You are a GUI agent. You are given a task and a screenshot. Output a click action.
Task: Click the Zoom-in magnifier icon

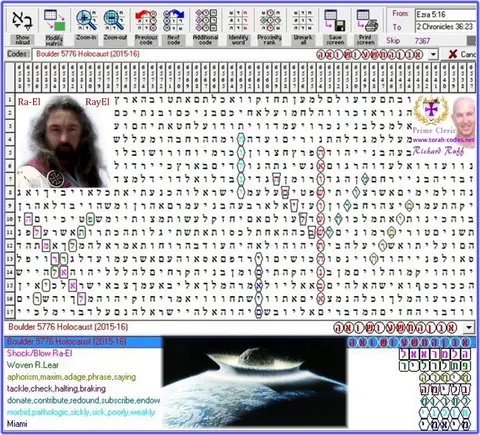86,21
